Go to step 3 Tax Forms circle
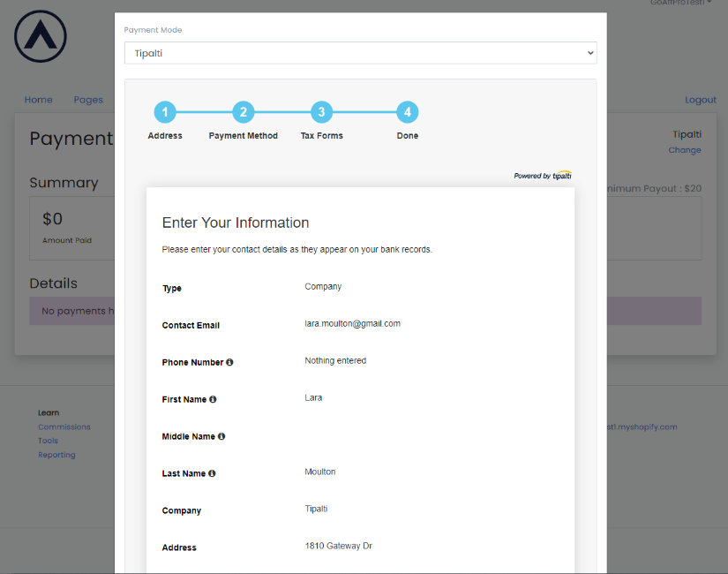This screenshot has width=728, height=574. point(322,112)
